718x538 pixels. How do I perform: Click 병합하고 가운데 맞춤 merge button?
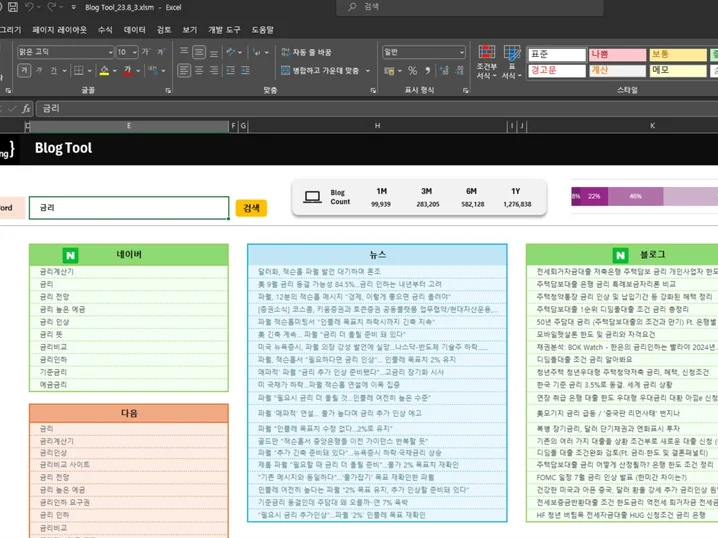(320, 71)
